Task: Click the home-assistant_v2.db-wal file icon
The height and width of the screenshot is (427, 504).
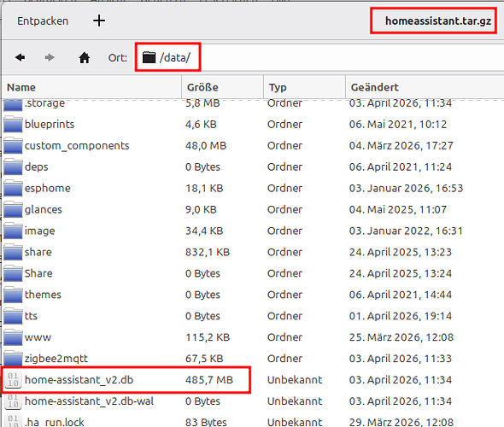Action: pos(13,401)
